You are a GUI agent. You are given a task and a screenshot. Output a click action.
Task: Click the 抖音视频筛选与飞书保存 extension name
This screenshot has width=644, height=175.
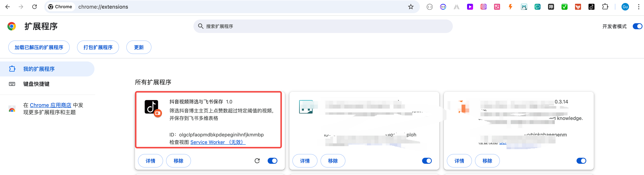coord(196,102)
